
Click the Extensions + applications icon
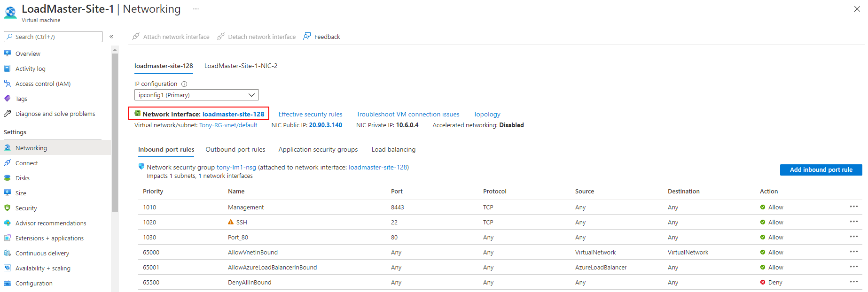point(8,238)
